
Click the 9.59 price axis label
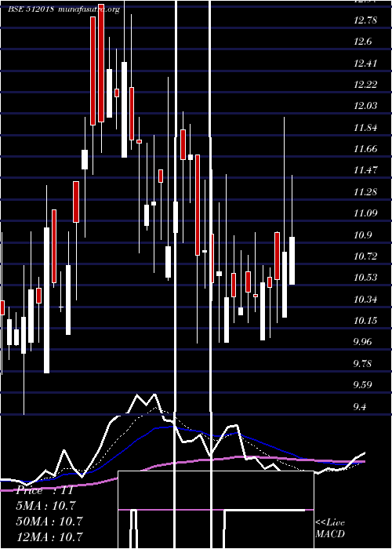(x=363, y=385)
